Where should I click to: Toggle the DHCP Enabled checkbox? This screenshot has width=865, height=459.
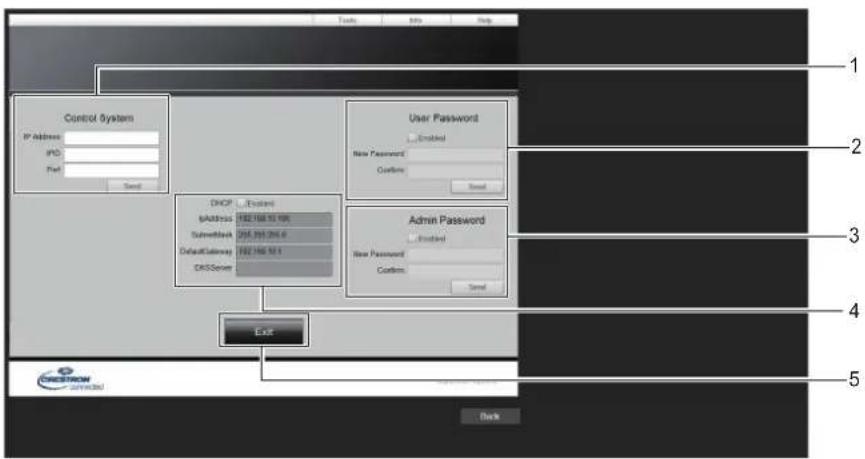click(241, 204)
